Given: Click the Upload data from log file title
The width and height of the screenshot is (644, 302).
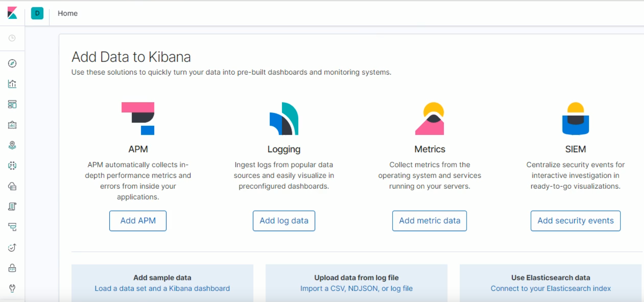Looking at the screenshot, I should tap(356, 278).
